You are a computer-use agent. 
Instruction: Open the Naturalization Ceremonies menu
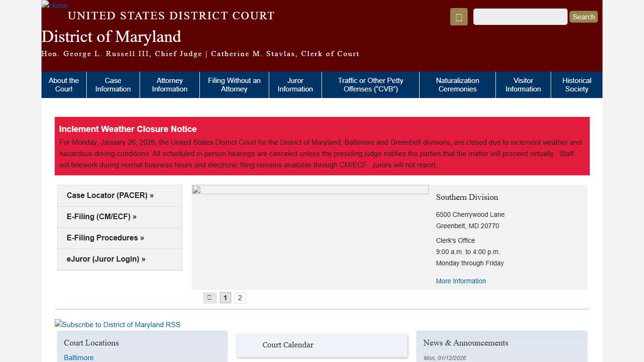click(x=457, y=84)
